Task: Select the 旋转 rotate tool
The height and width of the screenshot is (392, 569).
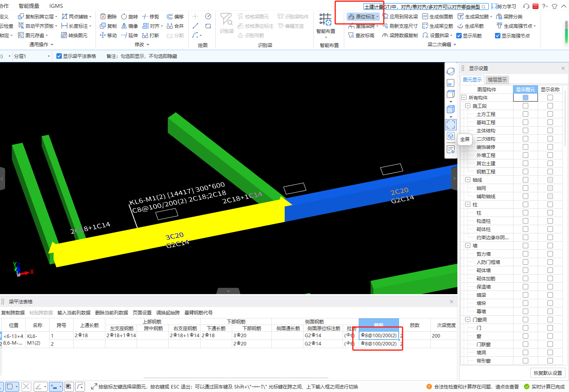Action: click(x=130, y=16)
